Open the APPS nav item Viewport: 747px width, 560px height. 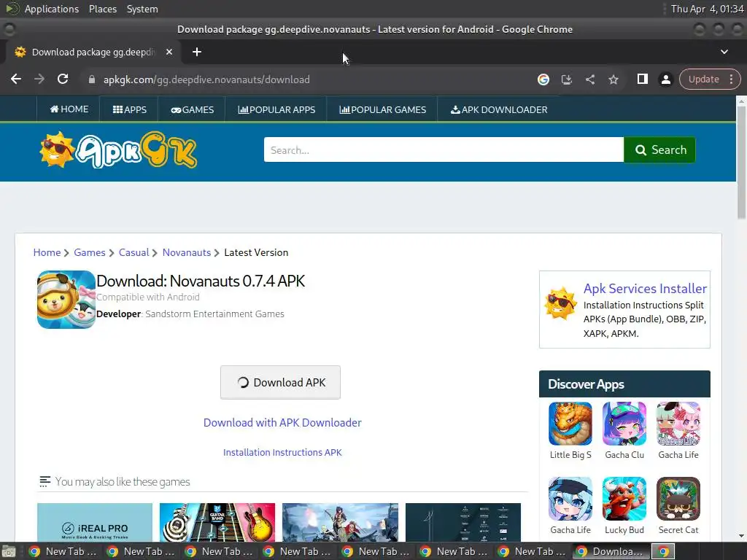coord(130,109)
